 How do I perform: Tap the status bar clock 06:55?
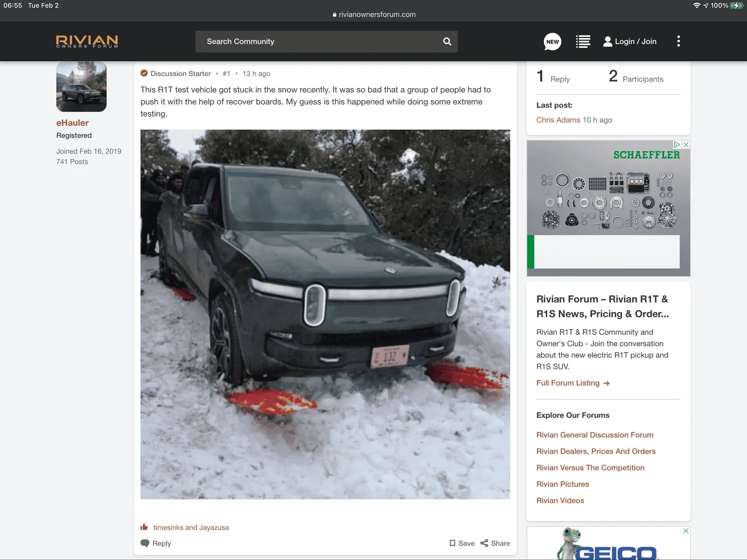[x=13, y=6]
